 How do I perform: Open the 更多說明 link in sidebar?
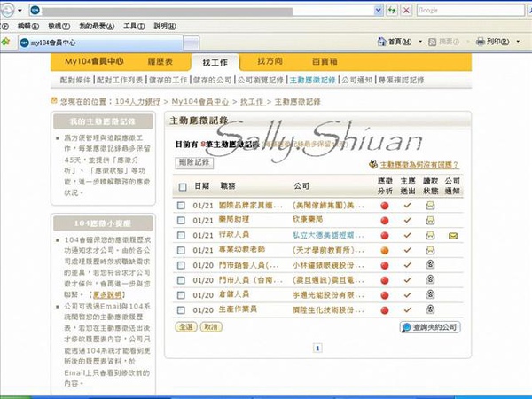[x=107, y=294]
